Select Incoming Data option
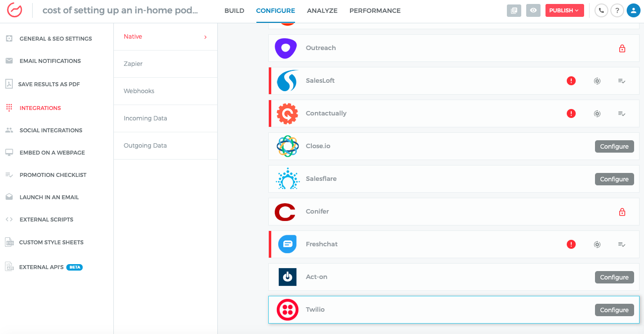Image resolution: width=644 pixels, height=334 pixels. tap(145, 118)
